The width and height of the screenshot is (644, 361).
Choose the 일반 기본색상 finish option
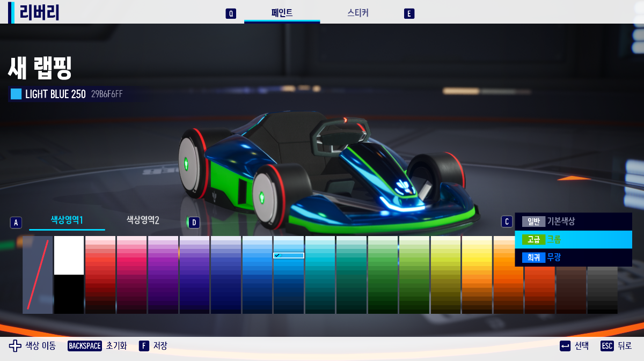(573, 221)
